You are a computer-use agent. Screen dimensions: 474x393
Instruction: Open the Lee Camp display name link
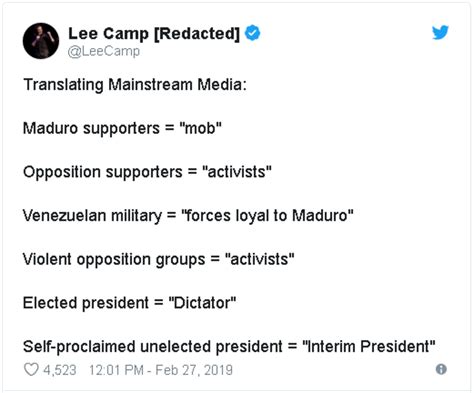point(154,33)
